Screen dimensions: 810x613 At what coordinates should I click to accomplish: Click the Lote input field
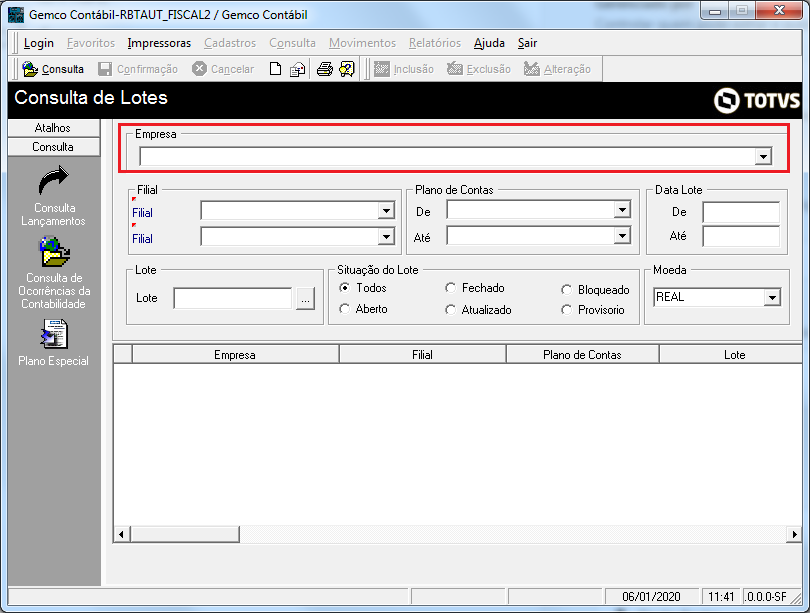coord(233,298)
